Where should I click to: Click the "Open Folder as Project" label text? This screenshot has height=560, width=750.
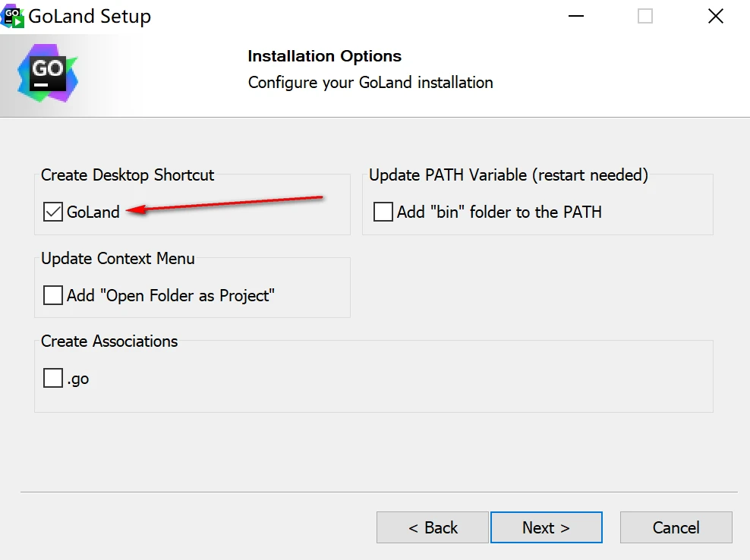[171, 295]
